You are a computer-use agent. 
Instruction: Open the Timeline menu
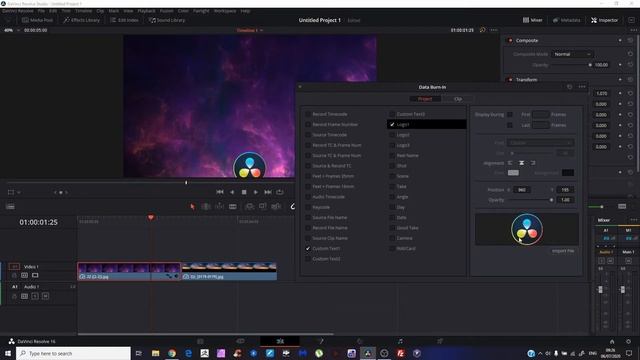[83, 11]
